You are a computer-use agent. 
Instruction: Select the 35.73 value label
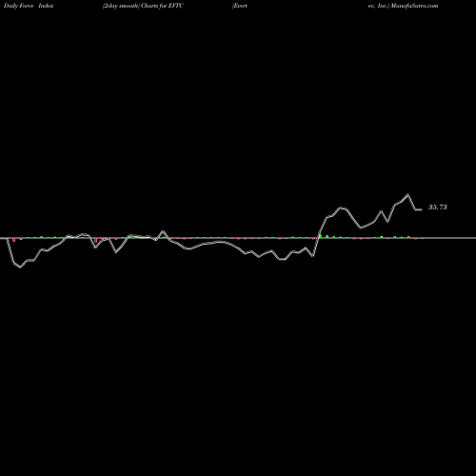click(438, 207)
